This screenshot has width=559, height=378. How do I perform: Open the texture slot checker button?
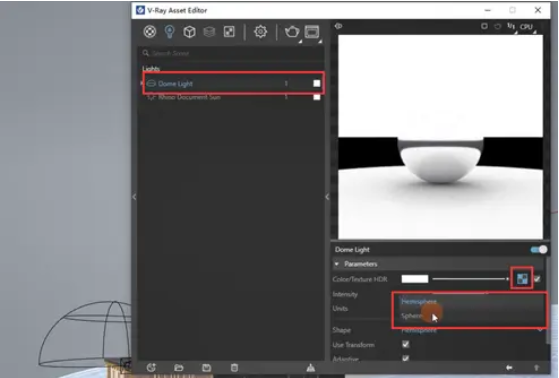point(522,279)
